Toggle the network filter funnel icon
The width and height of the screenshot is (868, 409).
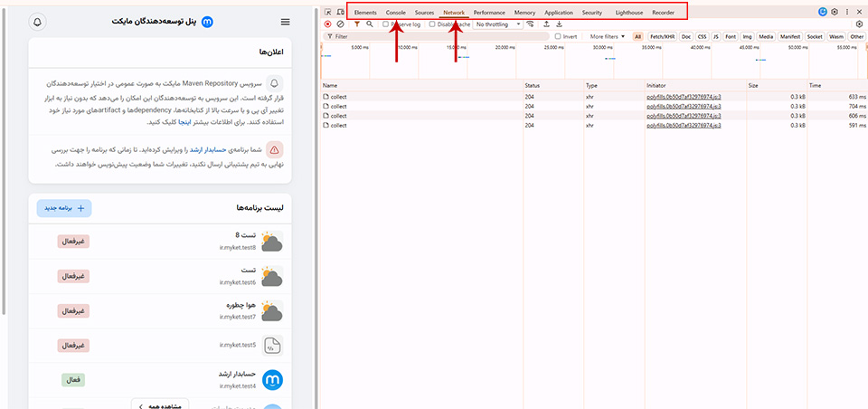(357, 24)
